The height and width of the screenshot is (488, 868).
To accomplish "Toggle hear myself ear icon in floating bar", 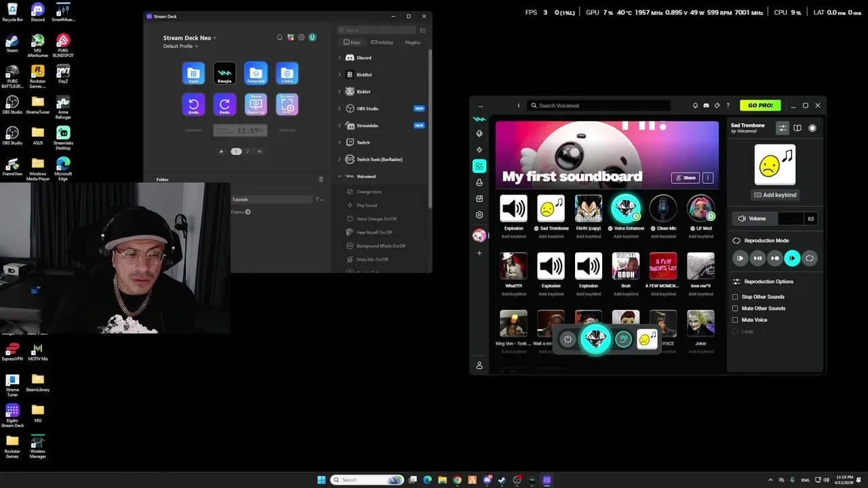I will pyautogui.click(x=623, y=340).
